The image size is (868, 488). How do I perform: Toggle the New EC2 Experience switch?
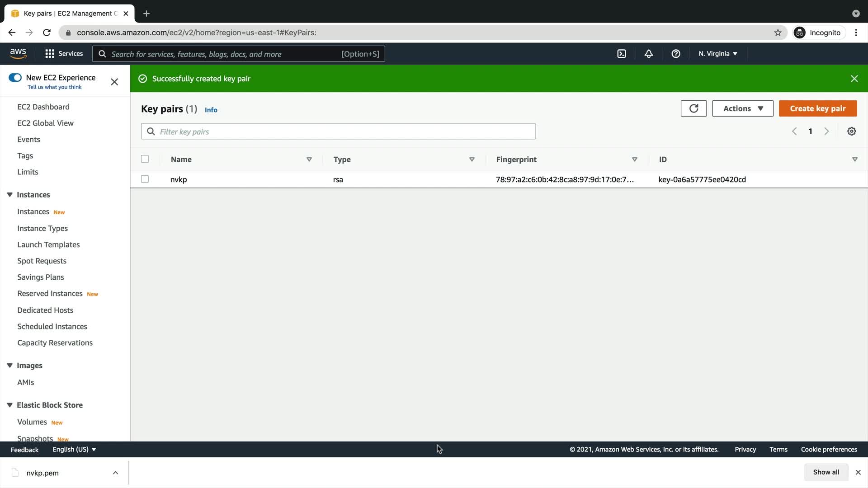coord(15,78)
